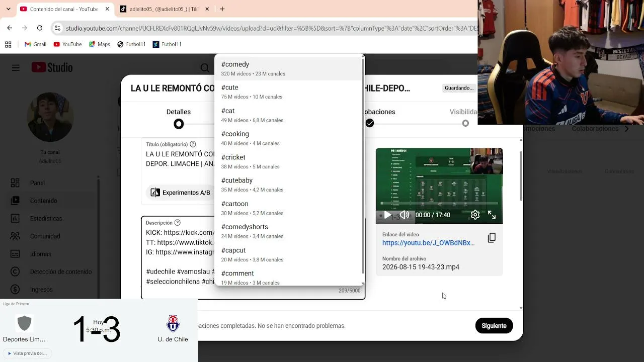Select the #cricket hashtag suggestion

(288, 161)
